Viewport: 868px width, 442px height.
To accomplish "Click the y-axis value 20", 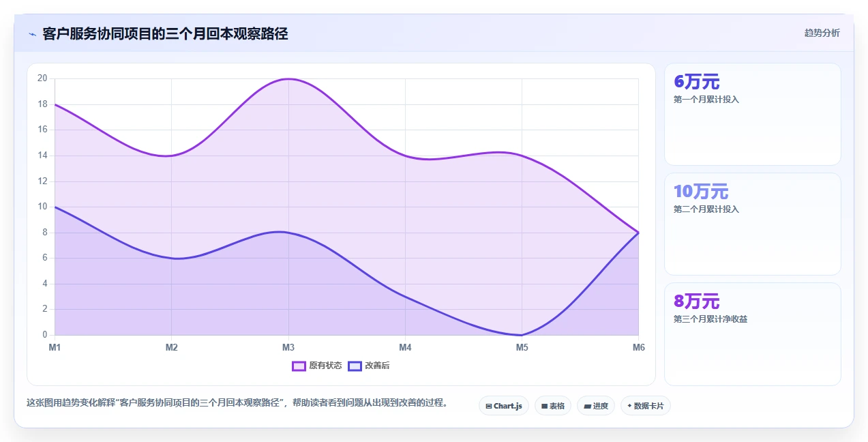I will [42, 78].
